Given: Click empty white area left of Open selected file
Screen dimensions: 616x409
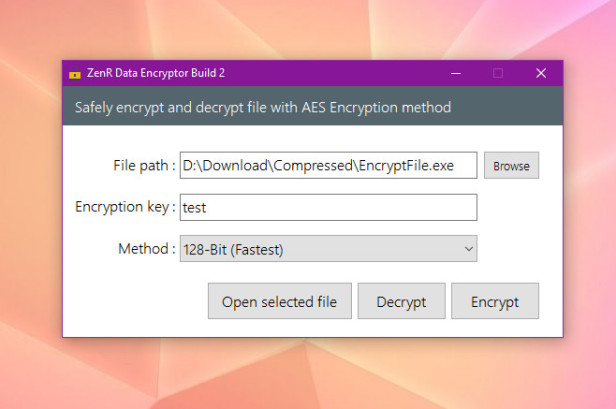Looking at the screenshot, I should [135, 302].
